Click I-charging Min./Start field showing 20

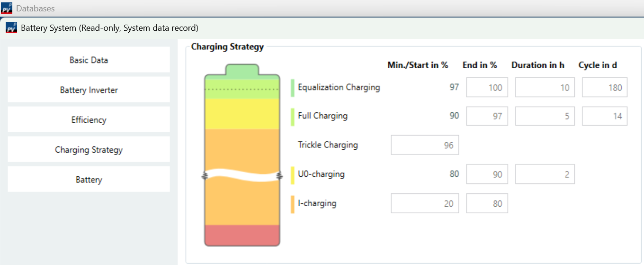(424, 203)
